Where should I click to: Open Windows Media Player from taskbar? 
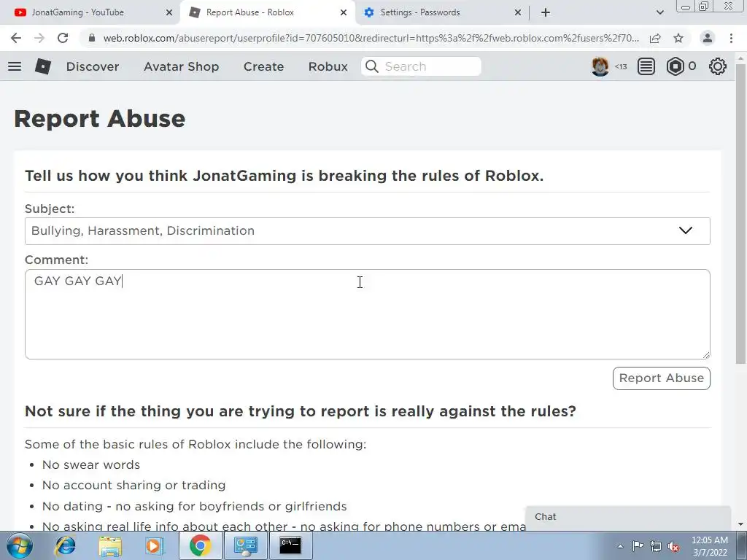[154, 545]
